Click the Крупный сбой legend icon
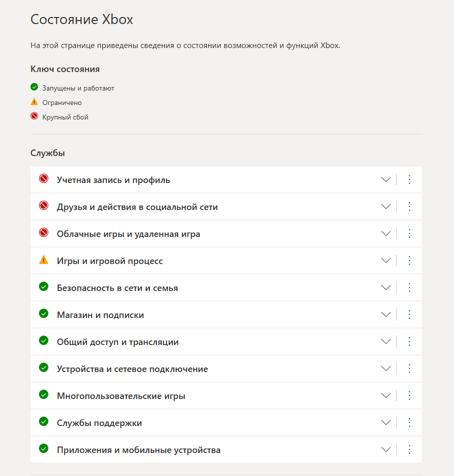 tap(34, 116)
